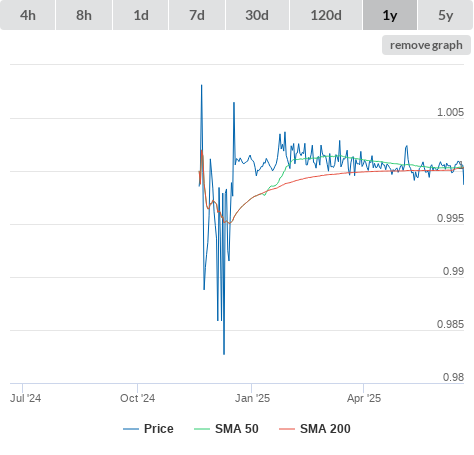Click the remove graph button
This screenshot has width=474, height=455.
[x=426, y=45]
